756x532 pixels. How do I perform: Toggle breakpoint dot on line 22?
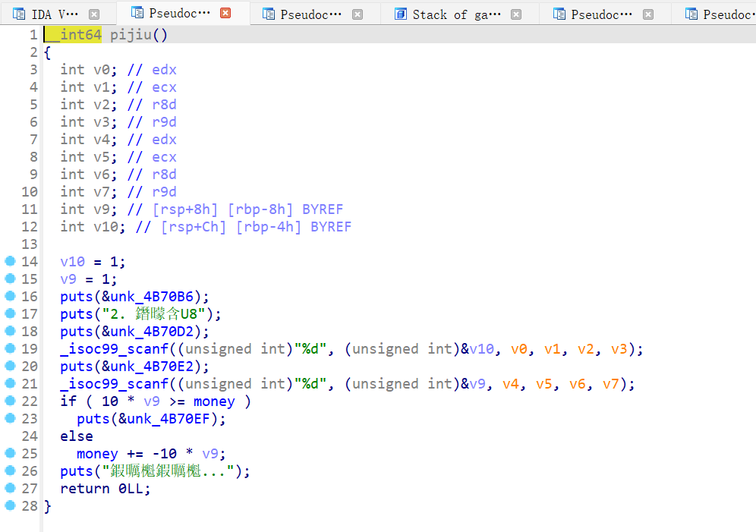pos(10,401)
